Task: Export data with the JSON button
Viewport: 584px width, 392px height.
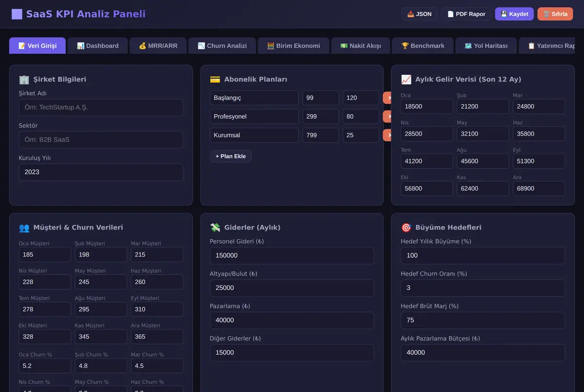Action: pos(420,14)
